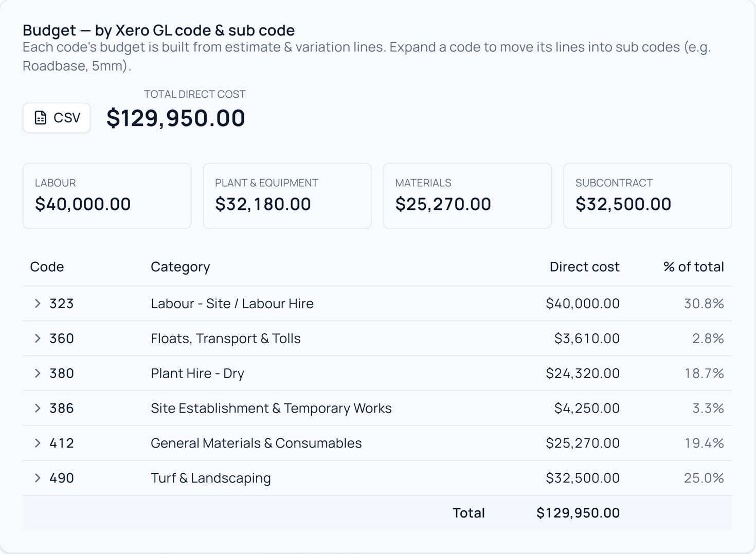Select the Subcontract summary card
This screenshot has height=554, width=756.
(x=647, y=196)
